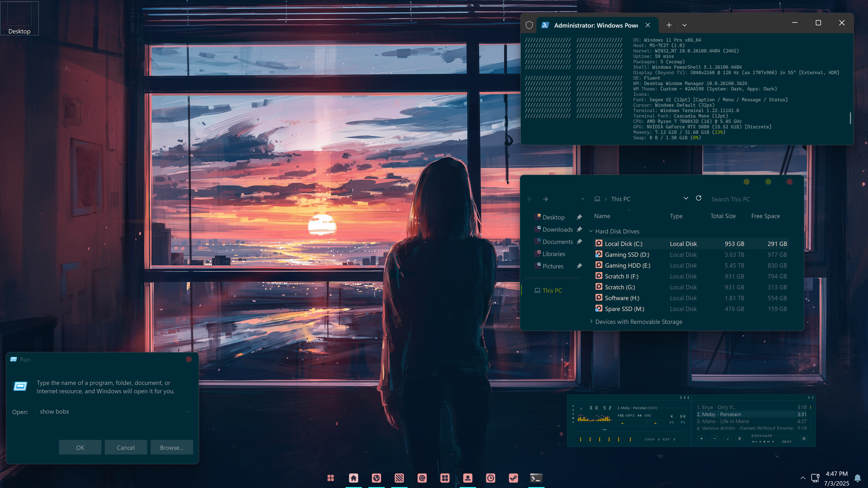Open a new terminal tab with plus button

tap(669, 25)
